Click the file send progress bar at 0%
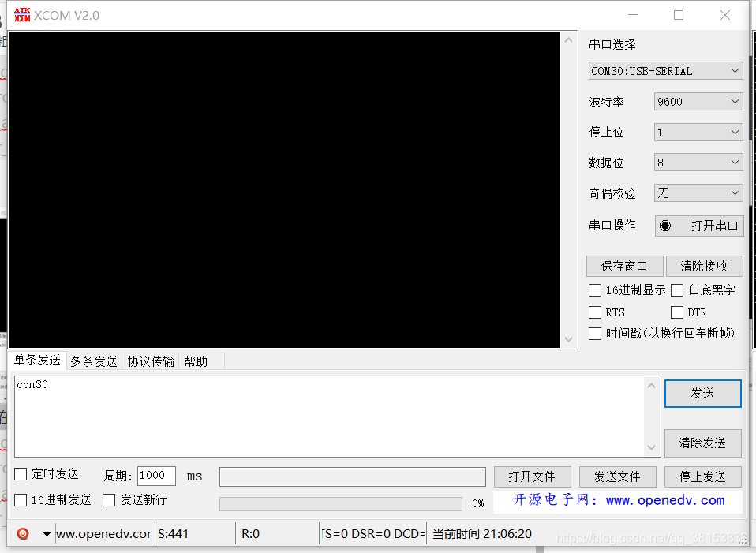This screenshot has width=756, height=553. tap(341, 504)
